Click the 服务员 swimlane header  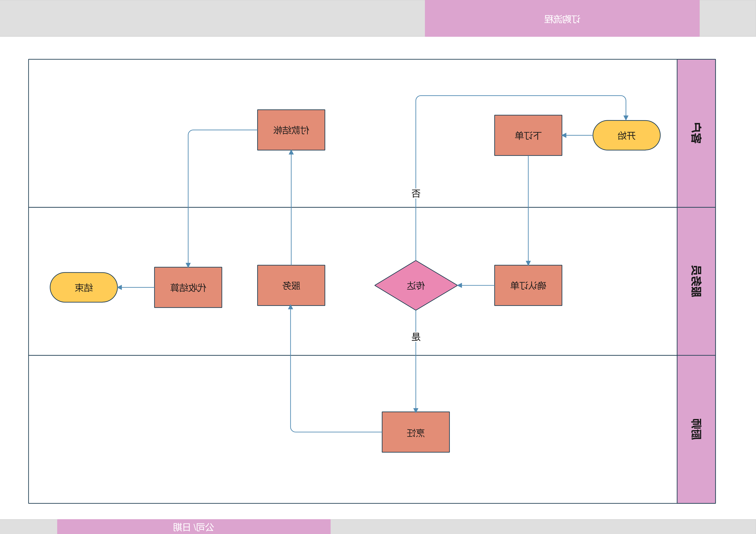point(696,281)
